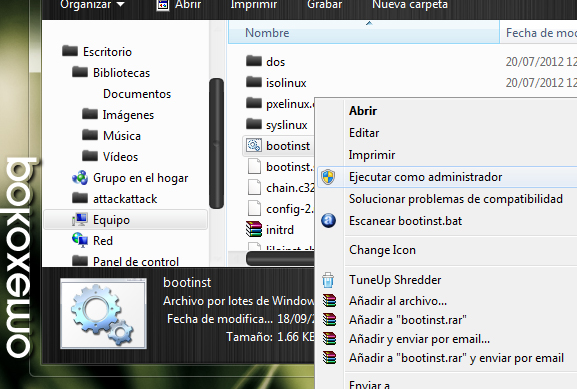Click the Abrir toolbar button
Screen dimensions: 577x389
(179, 4)
